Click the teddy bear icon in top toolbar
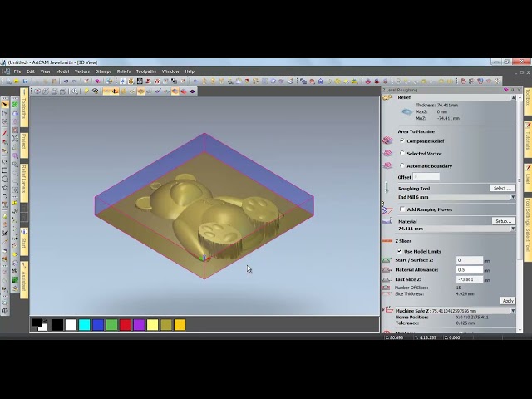Image resolution: width=532 pixels, height=399 pixels. pyautogui.click(x=131, y=81)
